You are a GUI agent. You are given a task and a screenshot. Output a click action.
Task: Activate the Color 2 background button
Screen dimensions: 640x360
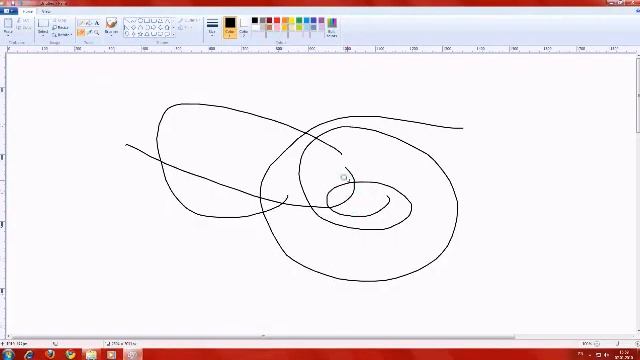tap(244, 27)
